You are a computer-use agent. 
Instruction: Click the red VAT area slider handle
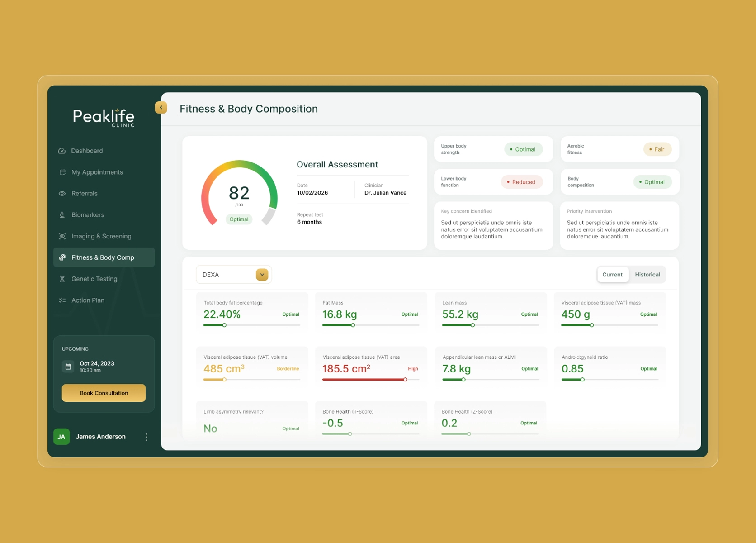(405, 380)
